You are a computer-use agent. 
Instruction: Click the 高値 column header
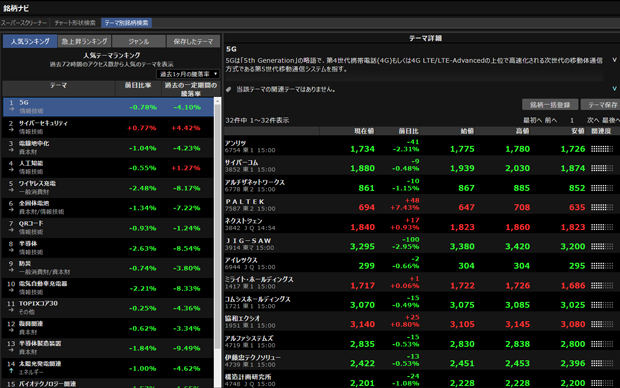(522, 131)
